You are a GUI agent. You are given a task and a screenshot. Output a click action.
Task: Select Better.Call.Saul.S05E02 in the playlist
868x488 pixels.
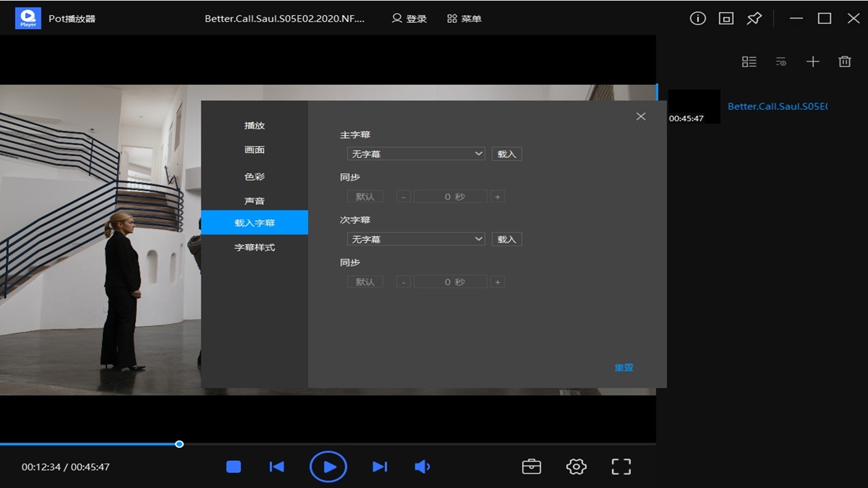coord(776,106)
